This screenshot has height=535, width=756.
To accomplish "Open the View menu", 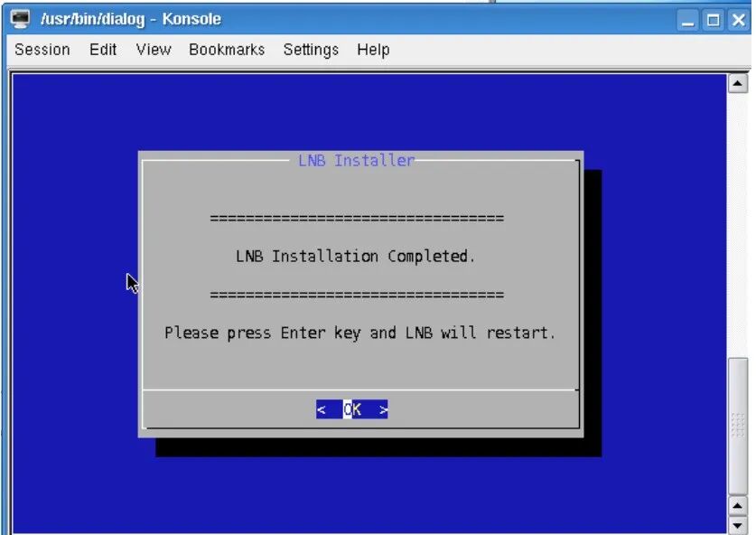I will pos(154,49).
